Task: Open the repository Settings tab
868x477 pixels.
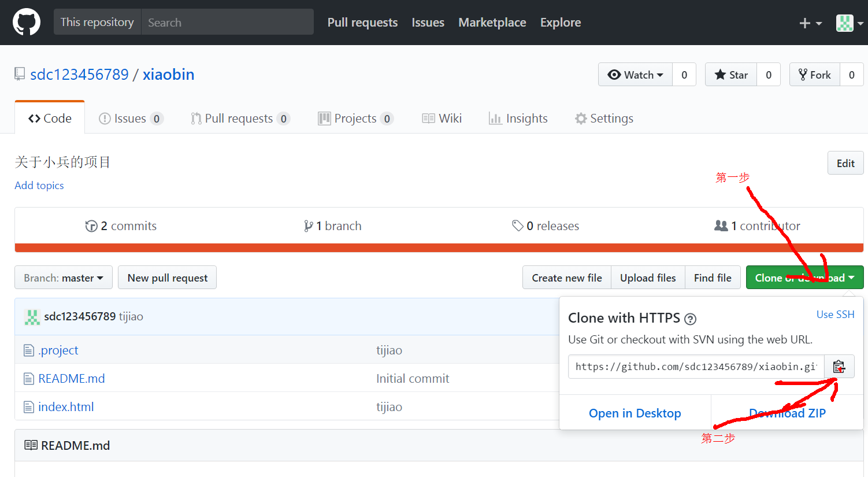Action: [x=604, y=119]
